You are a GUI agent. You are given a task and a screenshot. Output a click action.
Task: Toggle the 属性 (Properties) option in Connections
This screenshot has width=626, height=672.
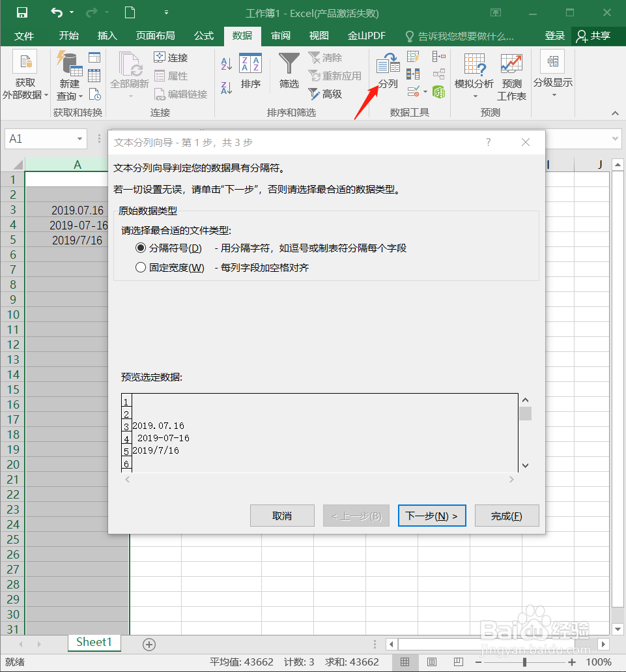pos(171,76)
